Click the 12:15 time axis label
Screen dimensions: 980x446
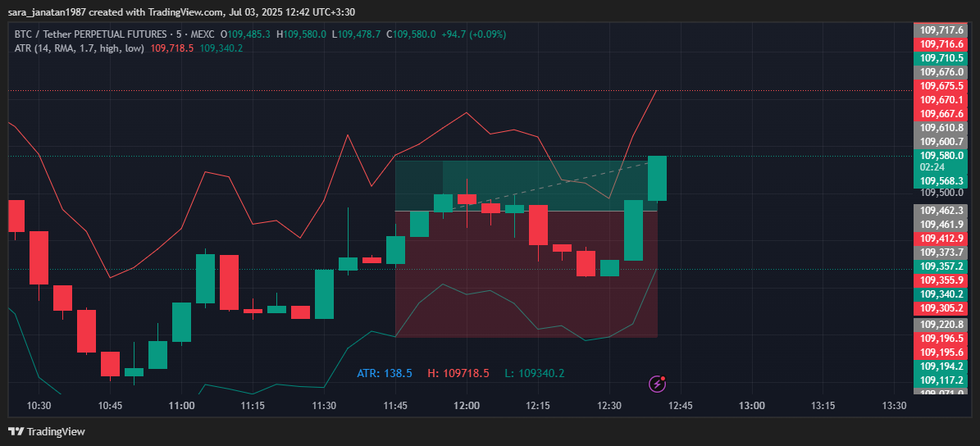coord(537,406)
